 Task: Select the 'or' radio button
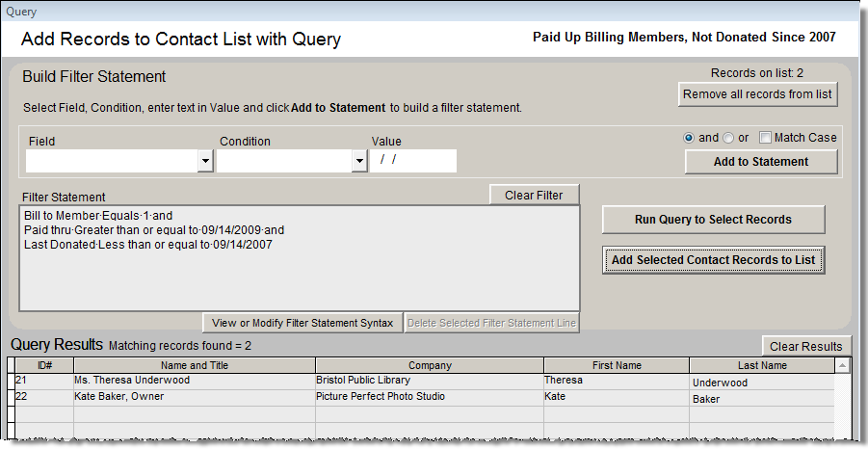click(x=728, y=138)
